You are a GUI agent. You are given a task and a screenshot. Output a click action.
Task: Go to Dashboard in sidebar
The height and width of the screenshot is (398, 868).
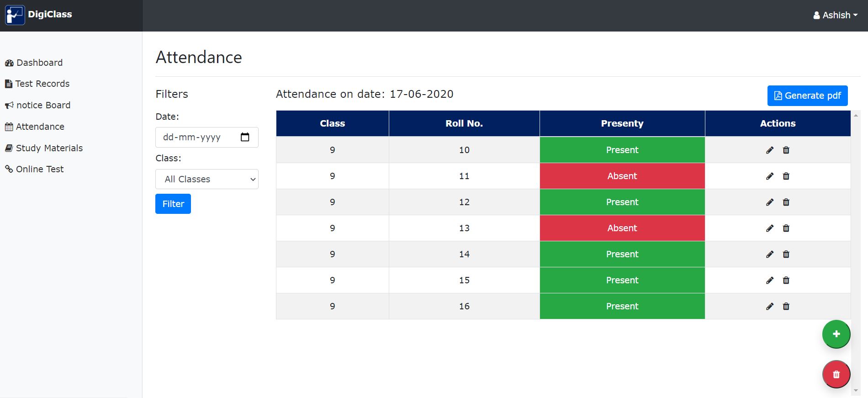[39, 63]
